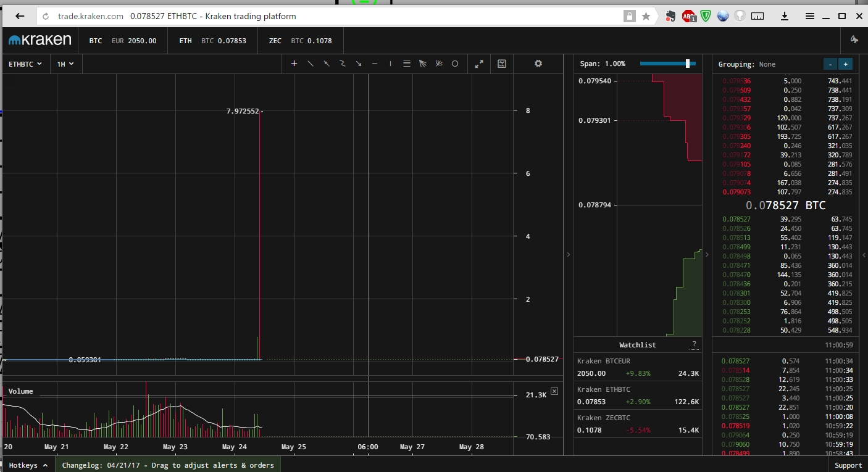Open the ETHBTC pair dropdown

25,64
